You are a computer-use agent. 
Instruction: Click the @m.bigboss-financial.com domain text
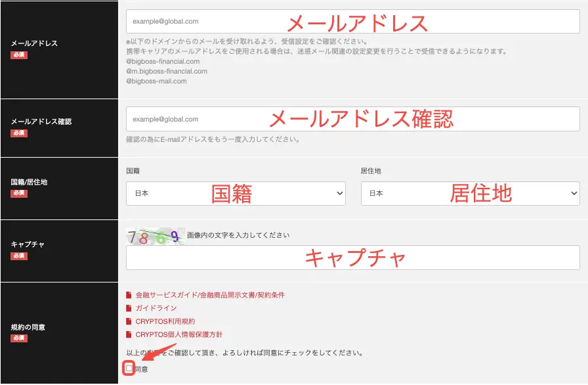point(167,71)
